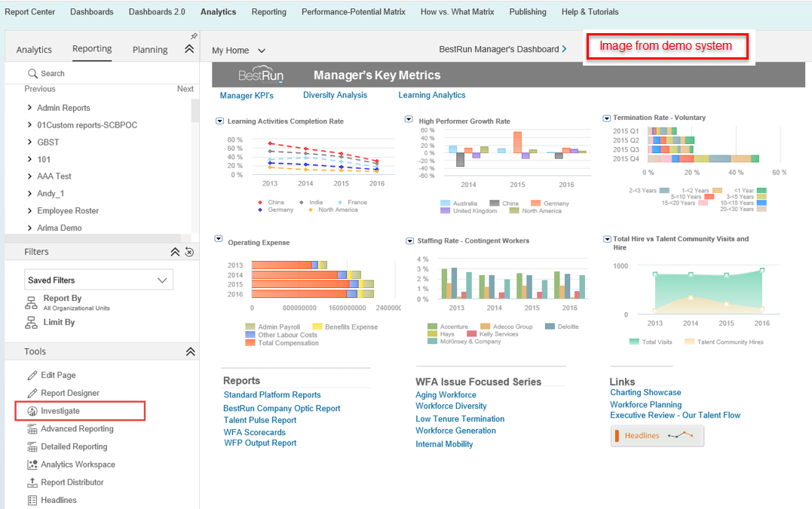Expand the AAA Test tree node

(x=29, y=176)
